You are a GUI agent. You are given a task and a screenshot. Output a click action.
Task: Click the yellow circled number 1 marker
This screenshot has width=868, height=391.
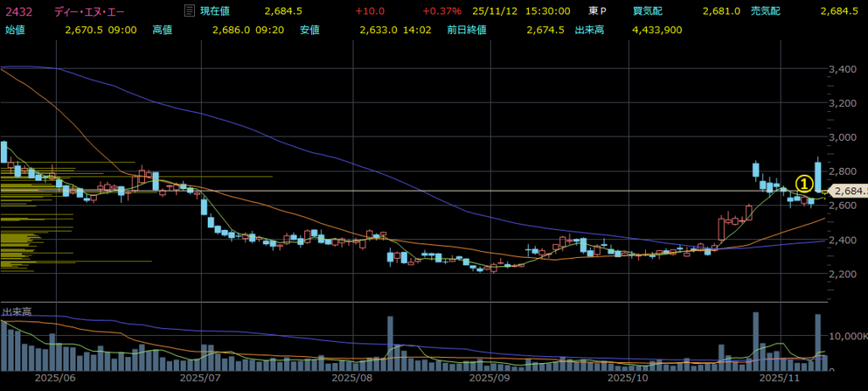coord(804,183)
